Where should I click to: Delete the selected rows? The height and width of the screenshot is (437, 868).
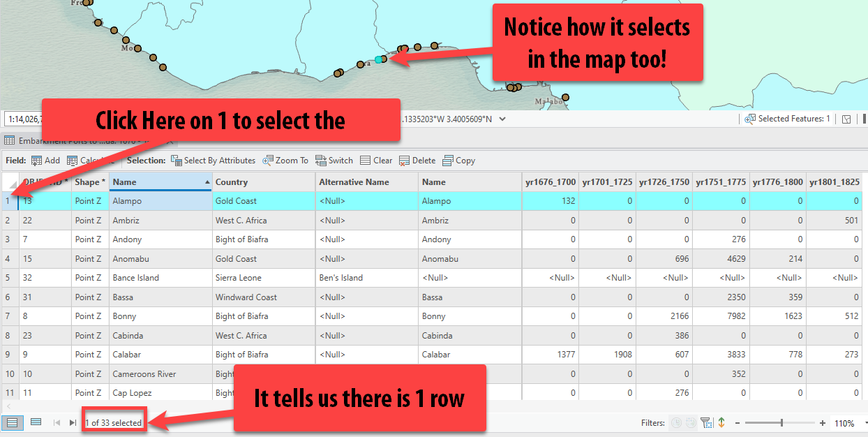click(417, 161)
